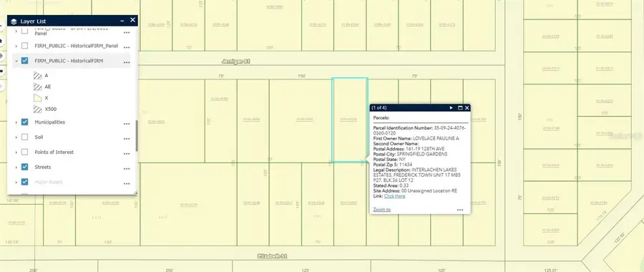The image size is (644, 272).
Task: Enable the Points of Interest layer
Action: point(24,152)
